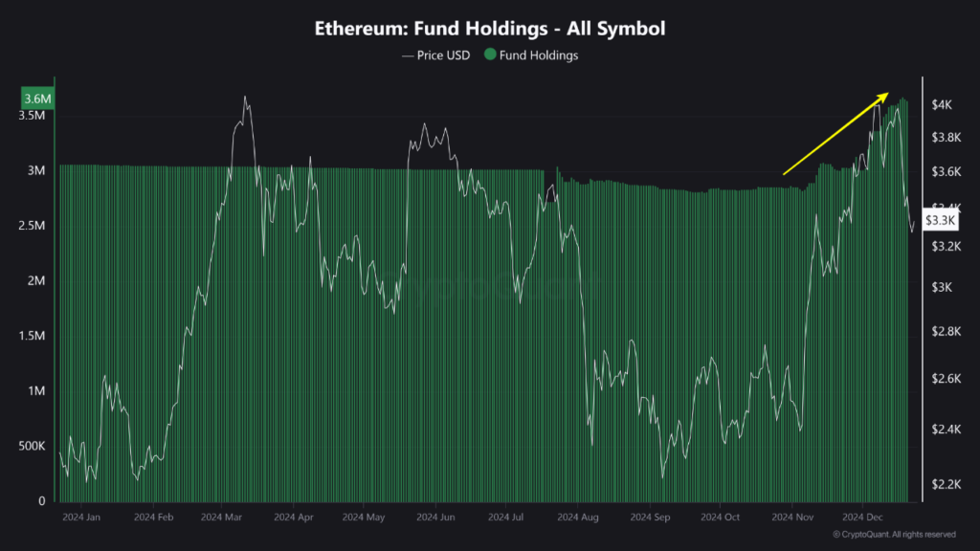This screenshot has height=551, width=980.
Task: Open the CryptoQuant copyright link
Action: point(894,534)
